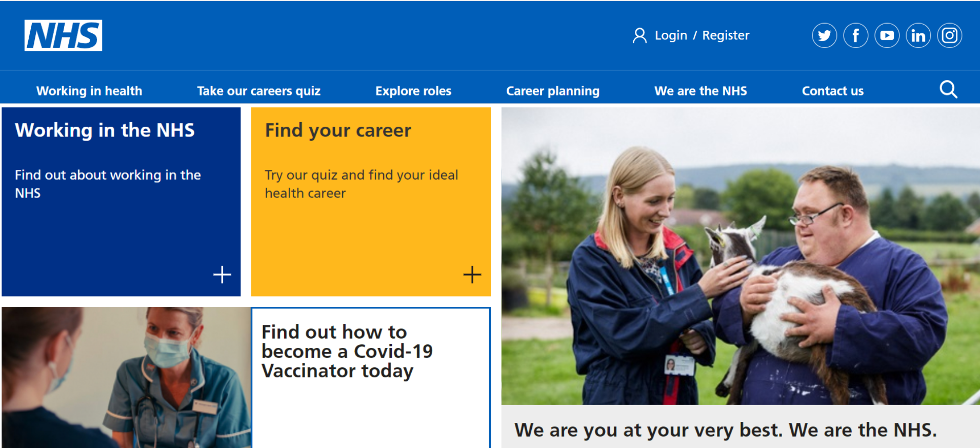
Task: Open the Career planning menu
Action: click(553, 91)
